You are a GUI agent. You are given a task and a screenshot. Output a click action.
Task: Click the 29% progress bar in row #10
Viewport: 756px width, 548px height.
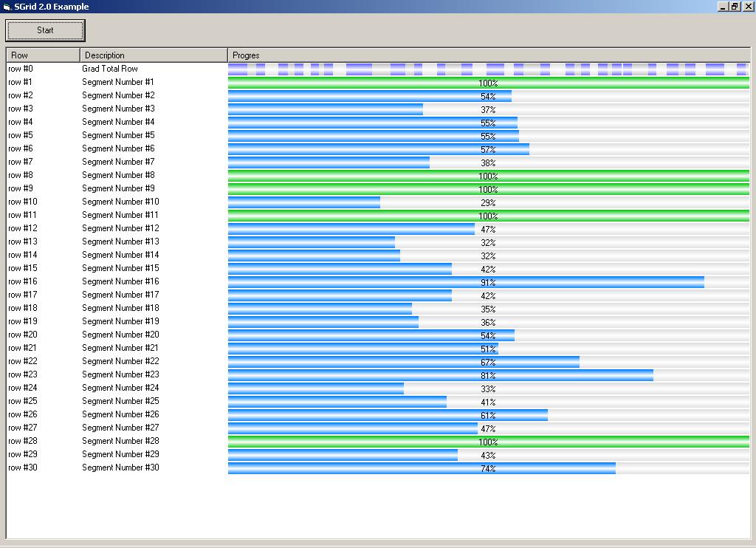304,202
